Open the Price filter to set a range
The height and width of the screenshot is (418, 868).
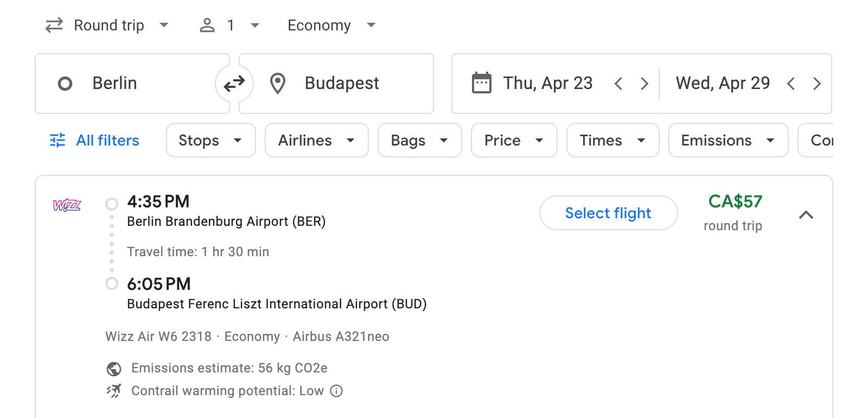[513, 140]
